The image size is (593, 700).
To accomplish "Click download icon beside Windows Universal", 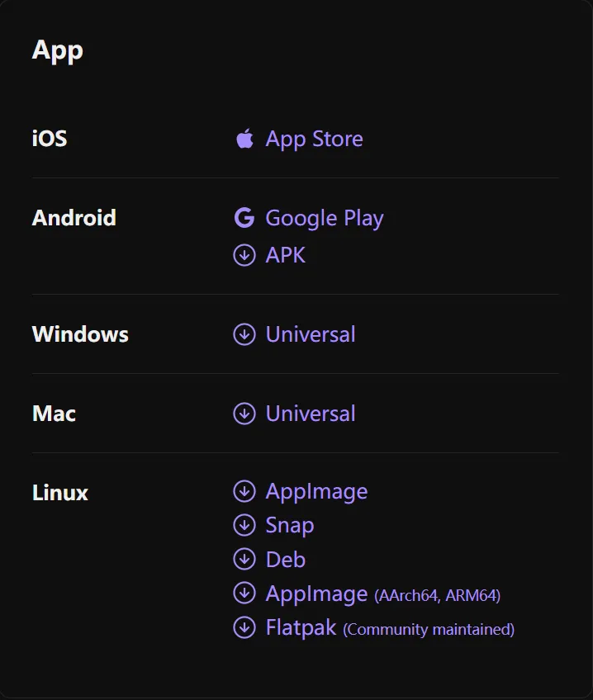I will pyautogui.click(x=244, y=334).
